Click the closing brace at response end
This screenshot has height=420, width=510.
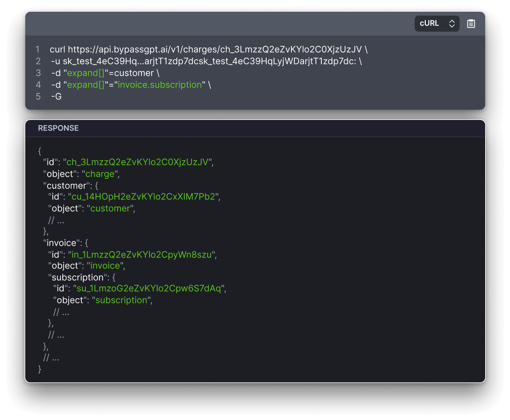pos(39,369)
